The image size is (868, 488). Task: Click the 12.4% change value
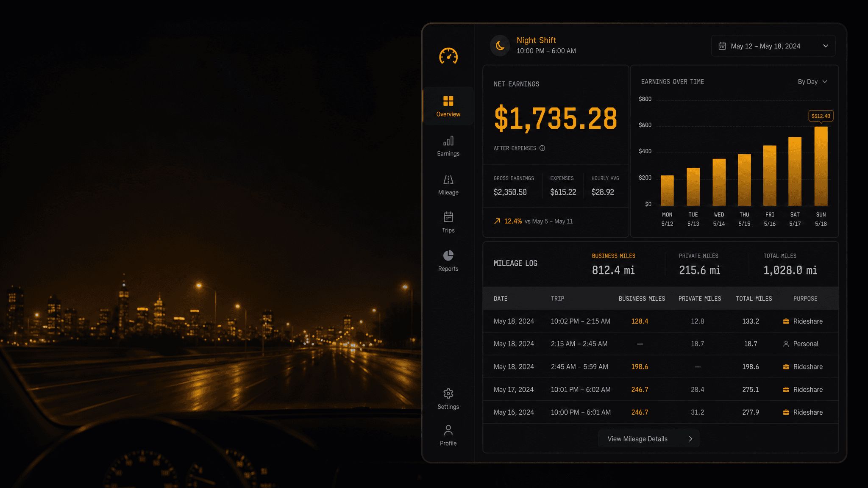[513, 221]
